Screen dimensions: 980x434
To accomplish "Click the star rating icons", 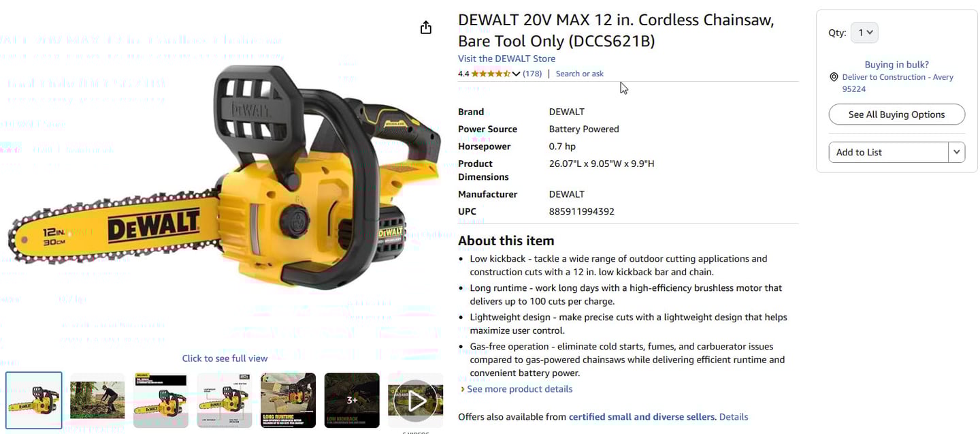I will (x=491, y=74).
